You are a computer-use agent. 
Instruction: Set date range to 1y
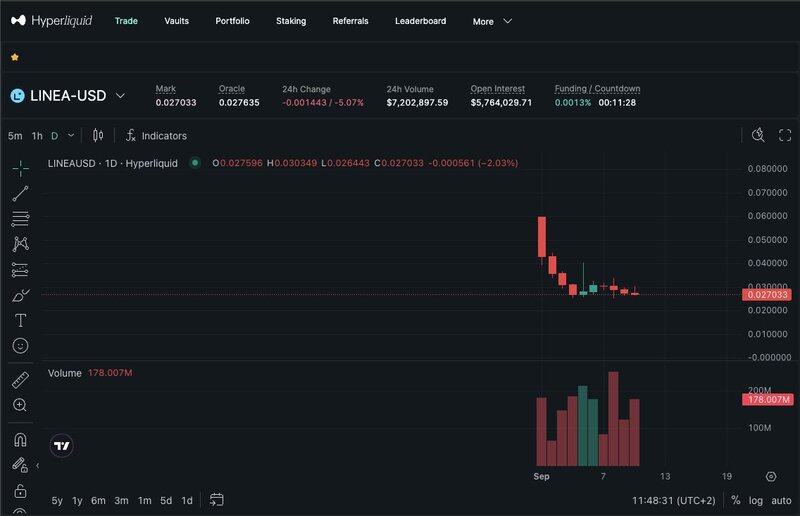tap(77, 501)
